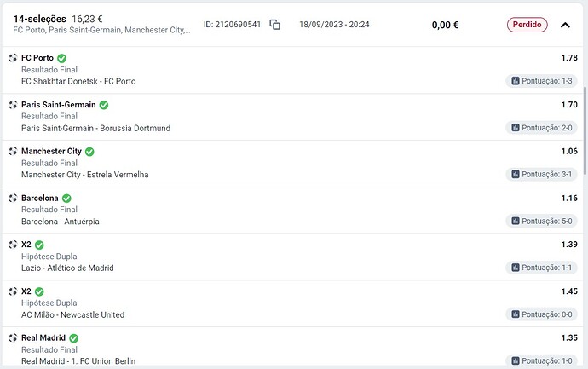
Task: Click the green checkmark next to FC Porto
Action: click(62, 58)
